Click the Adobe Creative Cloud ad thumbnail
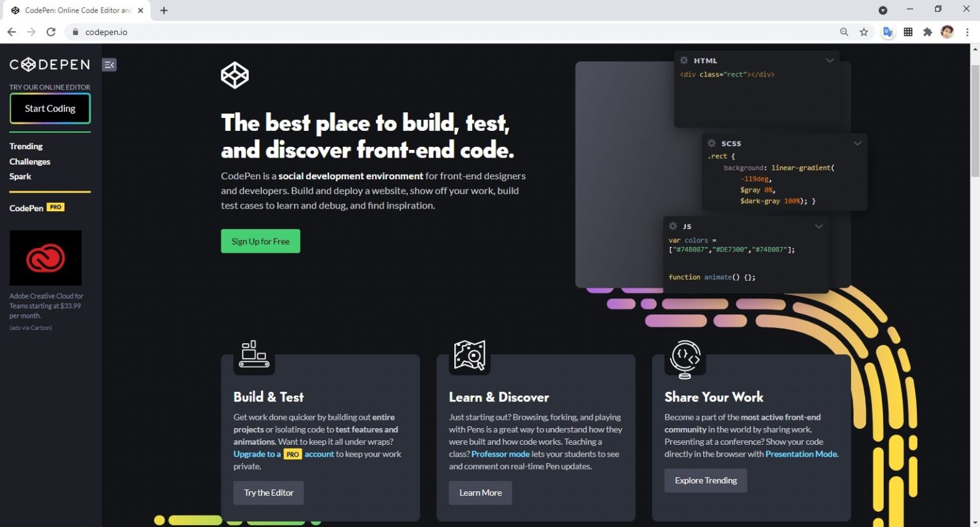This screenshot has width=980, height=527. [45, 258]
